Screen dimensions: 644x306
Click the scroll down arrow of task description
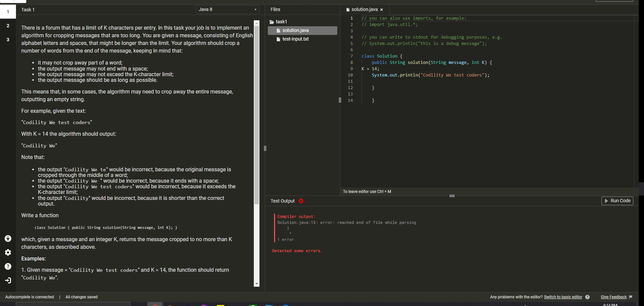[x=256, y=284]
